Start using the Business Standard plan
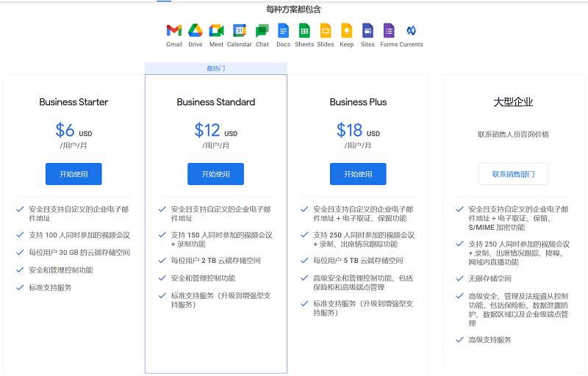Viewport: 588px width, 376px height. point(215,174)
